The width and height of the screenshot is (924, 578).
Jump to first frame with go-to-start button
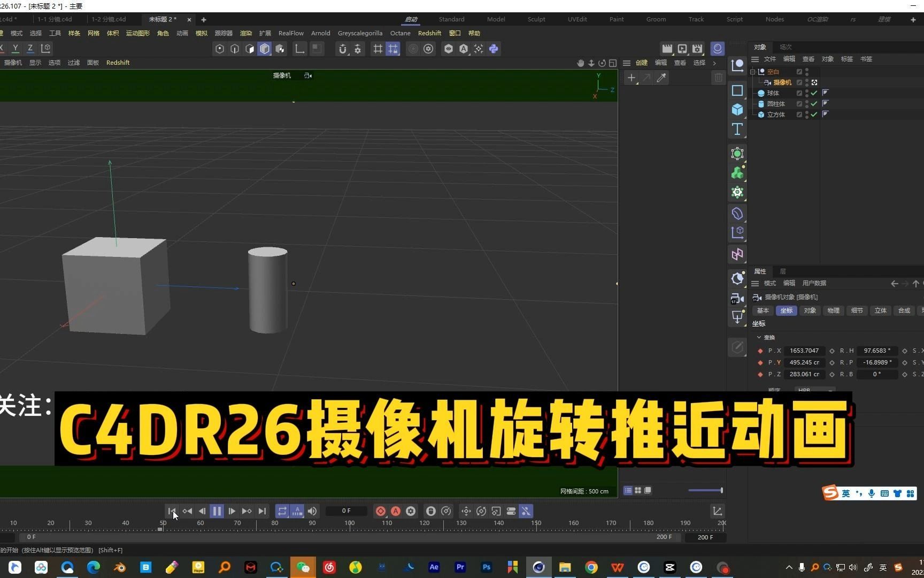pos(172,511)
